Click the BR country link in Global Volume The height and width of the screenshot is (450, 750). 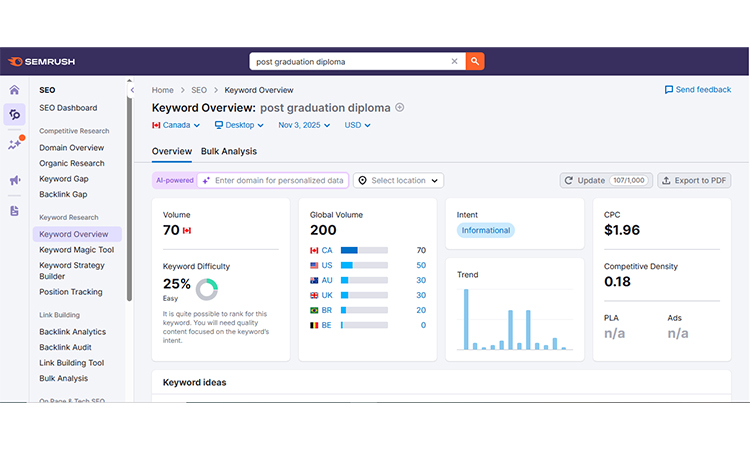pyautogui.click(x=327, y=310)
